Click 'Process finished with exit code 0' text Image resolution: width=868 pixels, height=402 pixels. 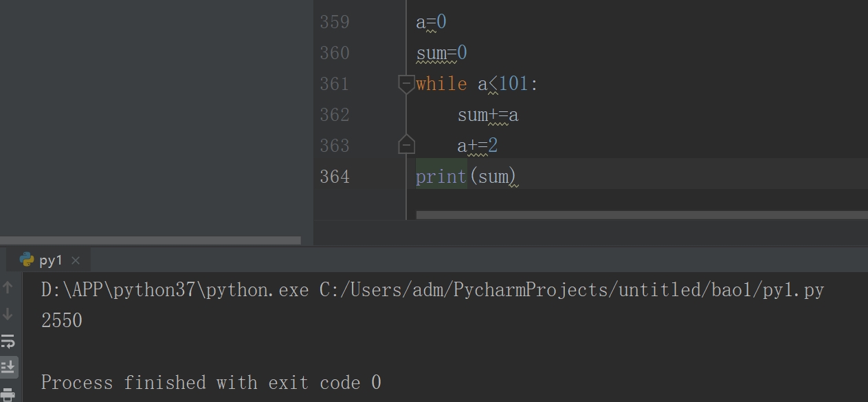(211, 382)
